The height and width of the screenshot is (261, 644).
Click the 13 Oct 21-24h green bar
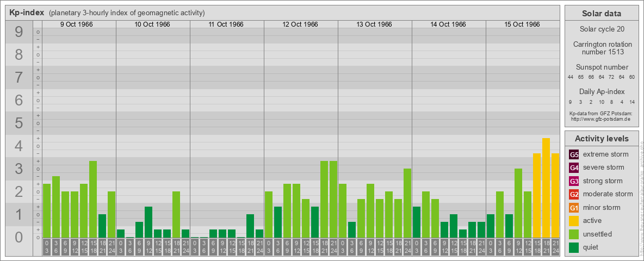point(407,203)
